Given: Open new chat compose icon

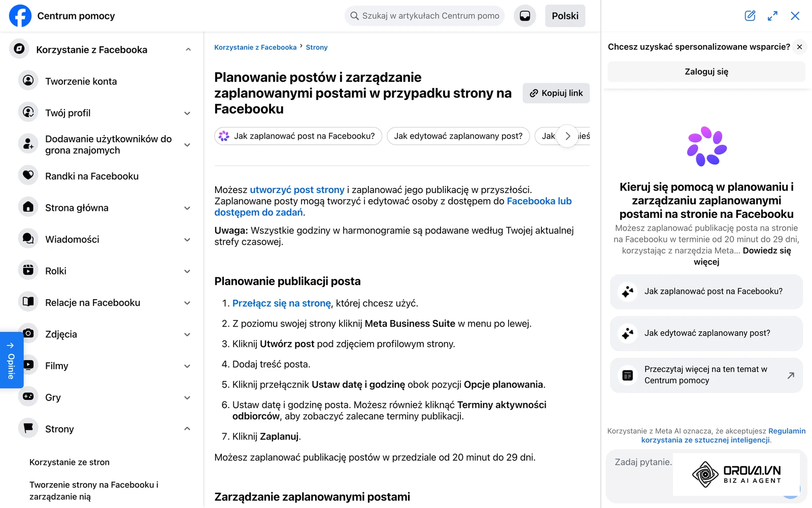Looking at the screenshot, I should 750,16.
